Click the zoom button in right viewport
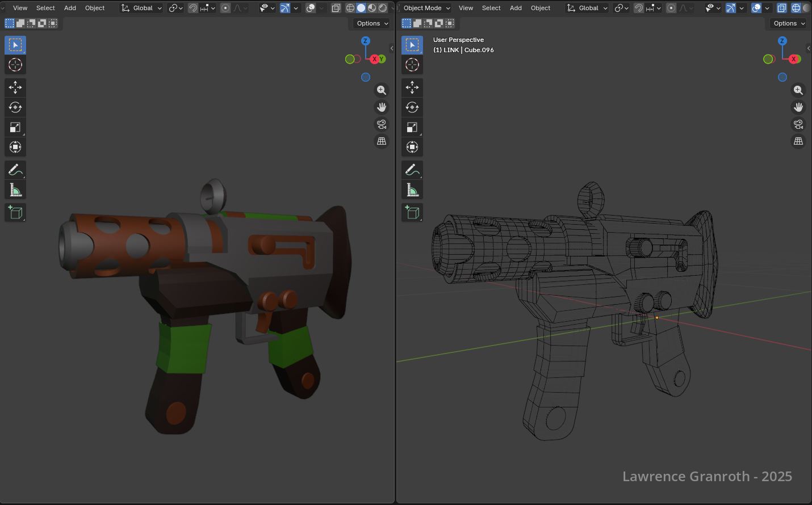The width and height of the screenshot is (812, 505). [x=798, y=90]
